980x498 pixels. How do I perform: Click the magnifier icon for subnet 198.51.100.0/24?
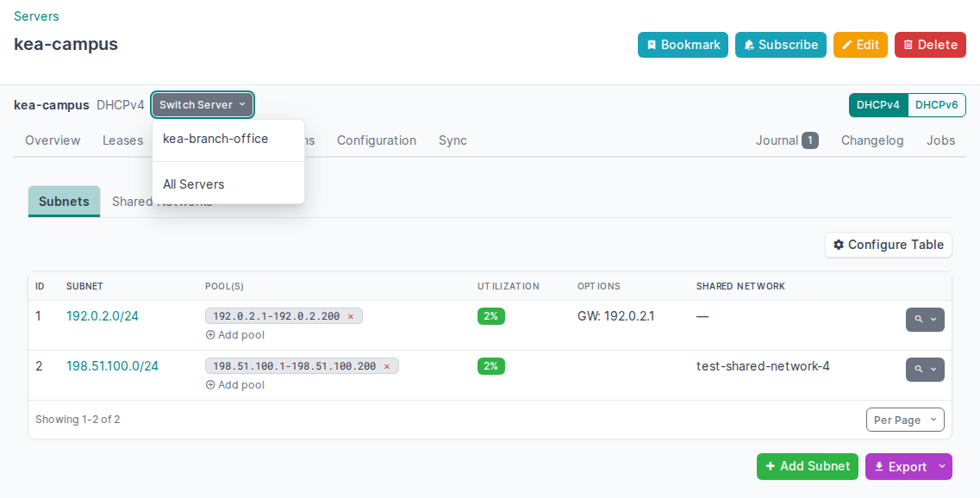click(919, 370)
